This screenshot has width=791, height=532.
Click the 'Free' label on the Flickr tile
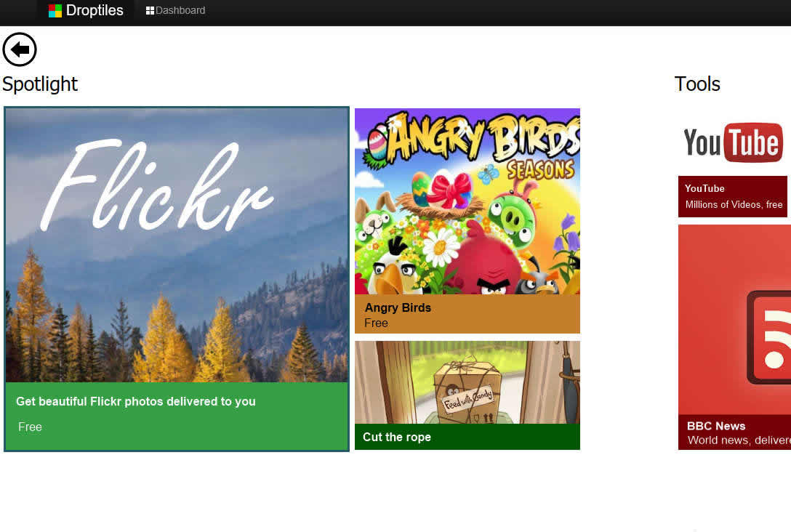point(30,427)
